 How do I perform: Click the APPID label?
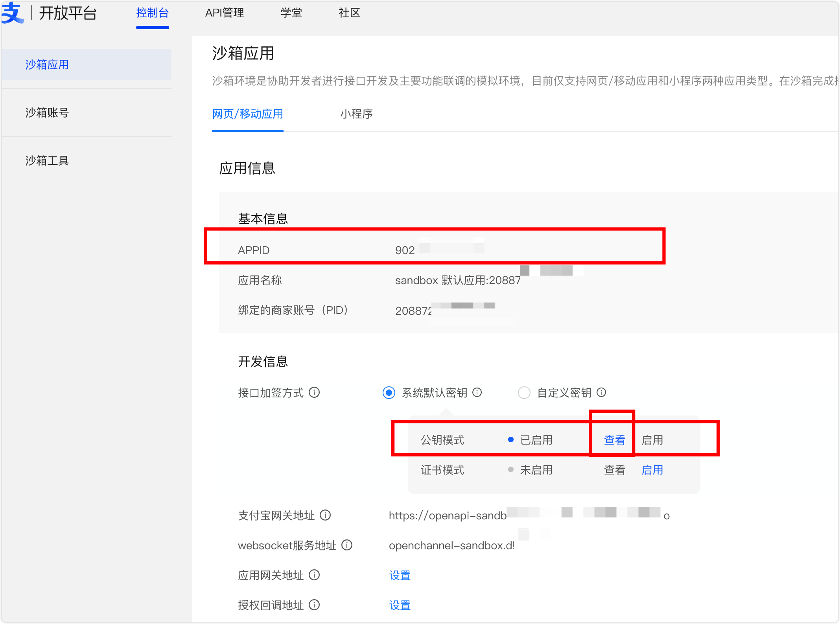[254, 250]
